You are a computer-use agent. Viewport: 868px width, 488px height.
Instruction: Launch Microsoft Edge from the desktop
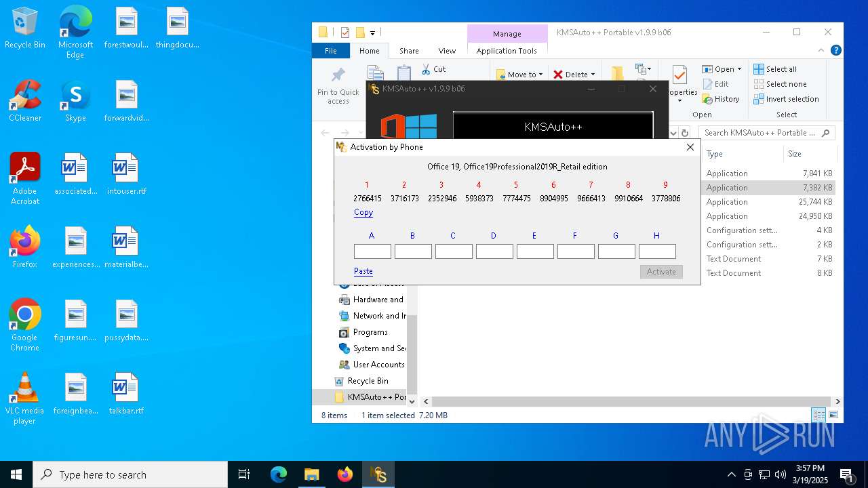click(75, 32)
